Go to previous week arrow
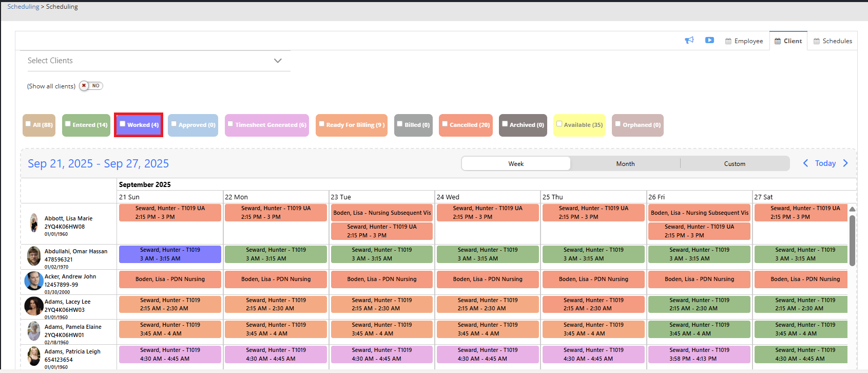Image resolution: width=868 pixels, height=373 pixels. 805,163
